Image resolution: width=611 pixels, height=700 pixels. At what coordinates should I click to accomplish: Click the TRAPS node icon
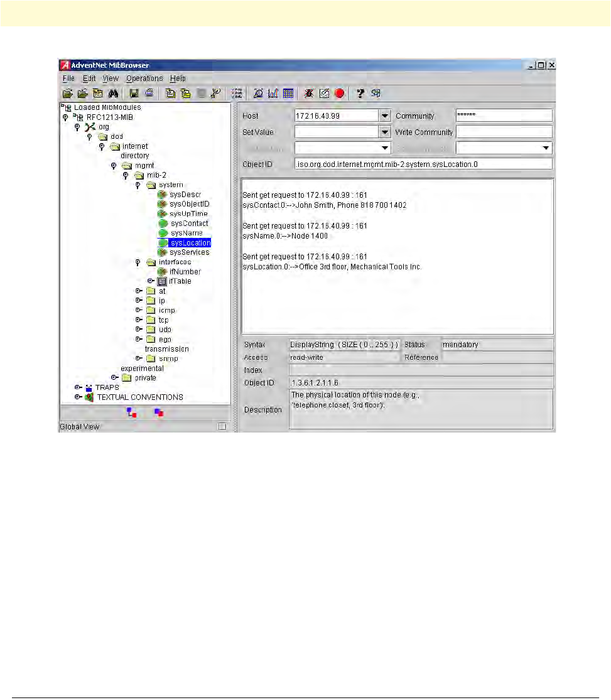[x=89, y=387]
